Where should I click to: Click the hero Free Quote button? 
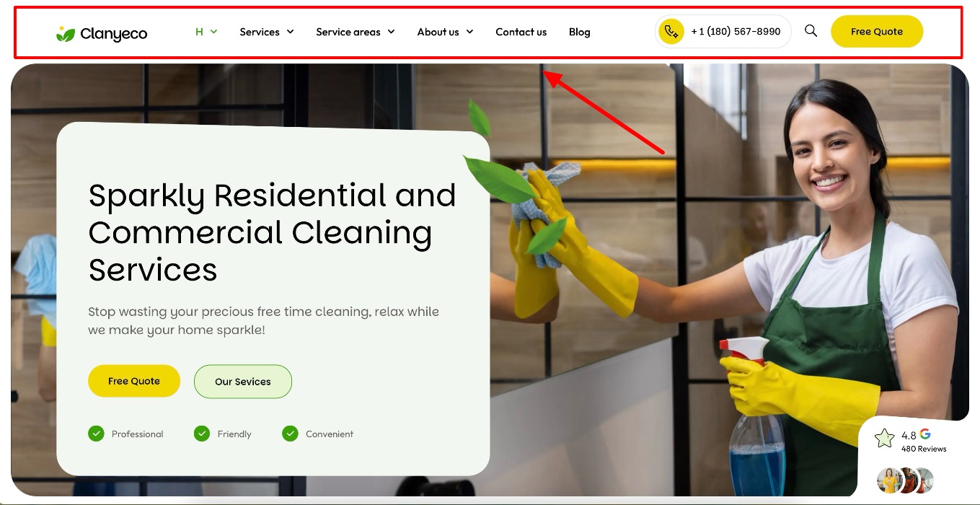tap(134, 381)
